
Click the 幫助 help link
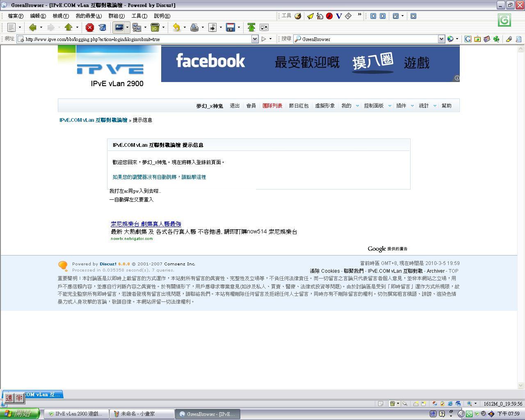pyautogui.click(x=447, y=106)
